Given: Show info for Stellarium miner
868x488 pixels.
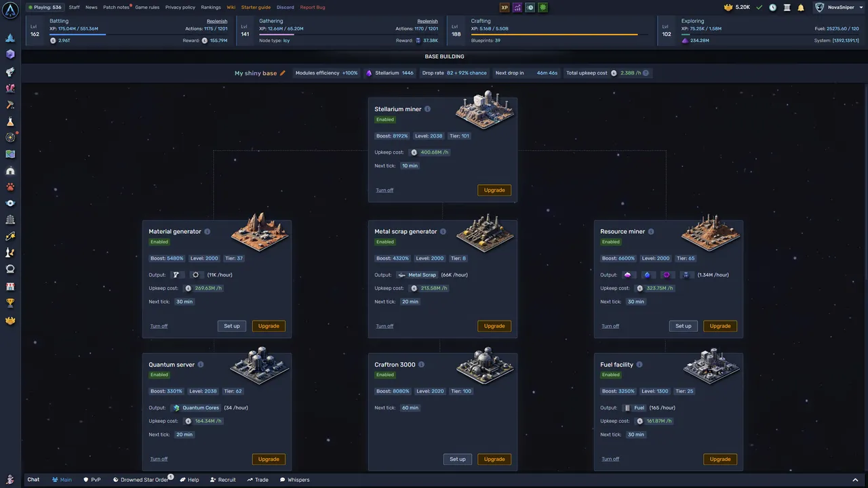Looking at the screenshot, I should [427, 109].
